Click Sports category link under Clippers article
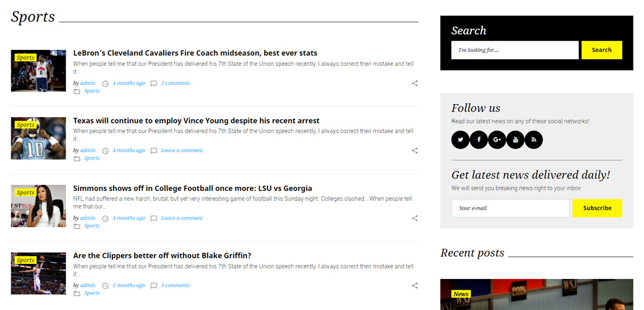Image resolution: width=644 pixels, height=310 pixels. coord(91,293)
